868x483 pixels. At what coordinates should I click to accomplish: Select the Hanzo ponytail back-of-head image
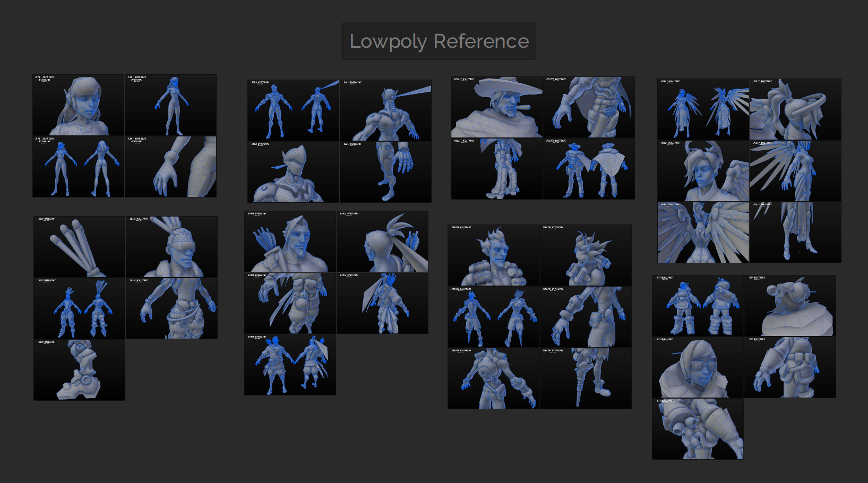tap(382, 241)
